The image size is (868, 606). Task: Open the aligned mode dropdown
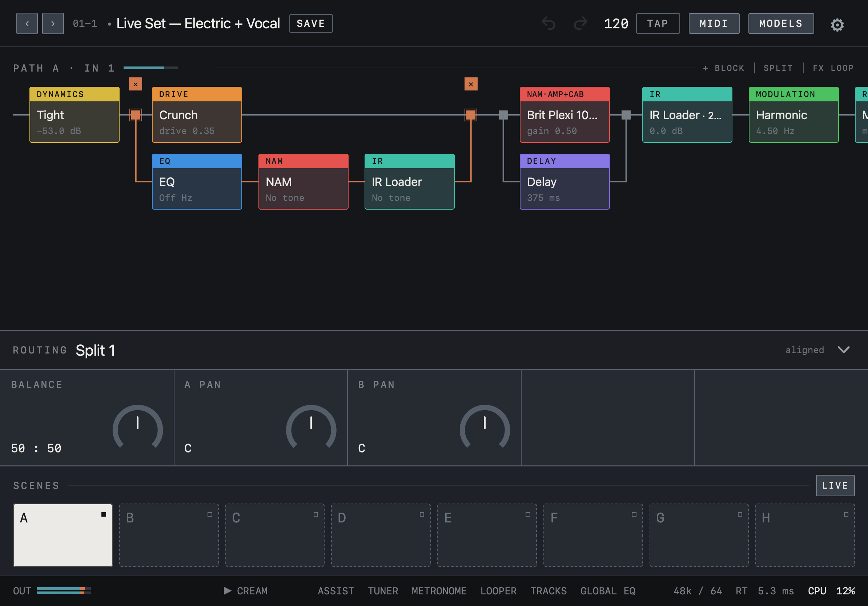pyautogui.click(x=804, y=350)
